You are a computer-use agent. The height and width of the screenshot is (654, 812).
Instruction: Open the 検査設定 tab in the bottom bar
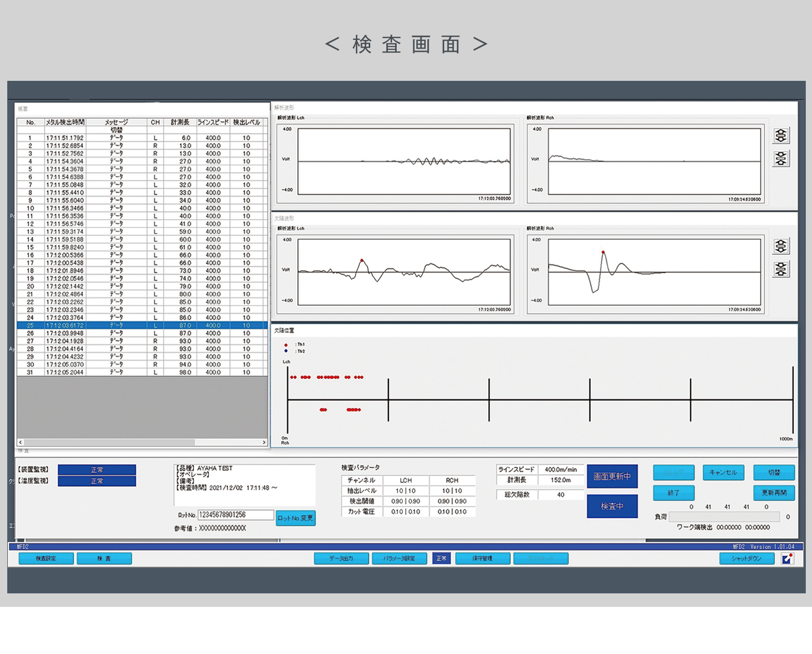tap(46, 558)
